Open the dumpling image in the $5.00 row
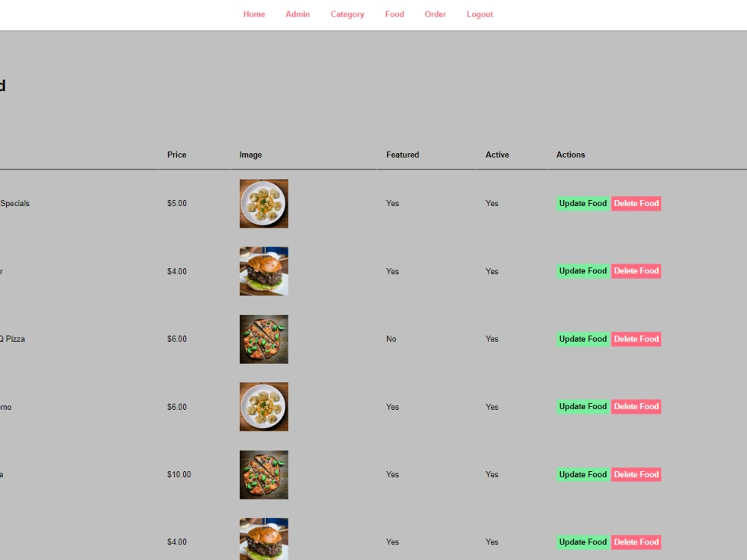This screenshot has height=560, width=747. coord(264,203)
